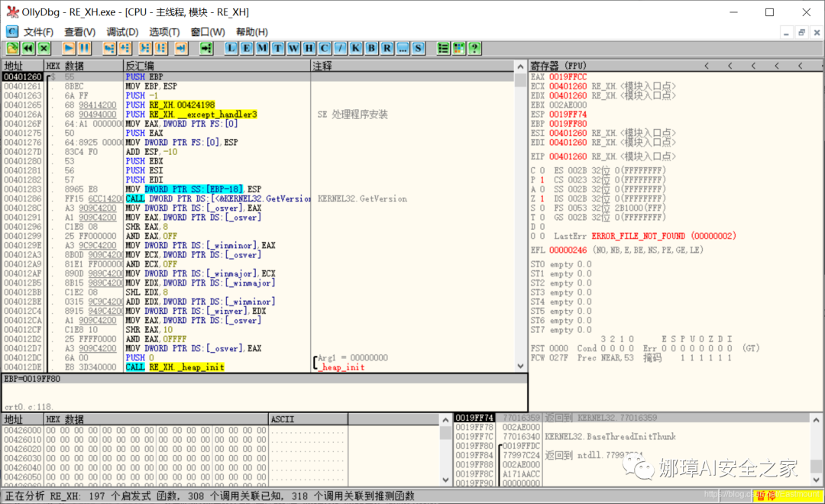Viewport: 825px width, 504px height.
Task: Show CPU window (C button)
Action: (x=325, y=48)
